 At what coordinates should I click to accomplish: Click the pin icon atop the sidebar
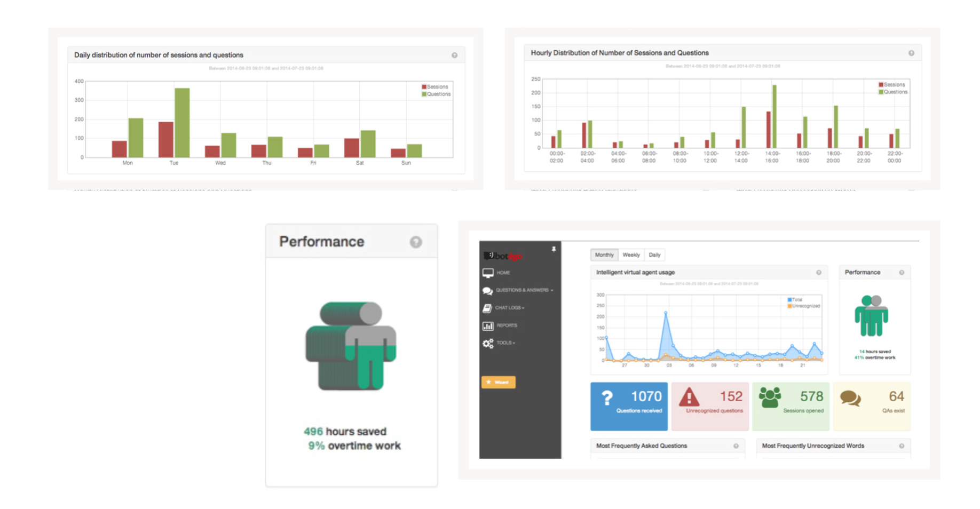tap(554, 249)
